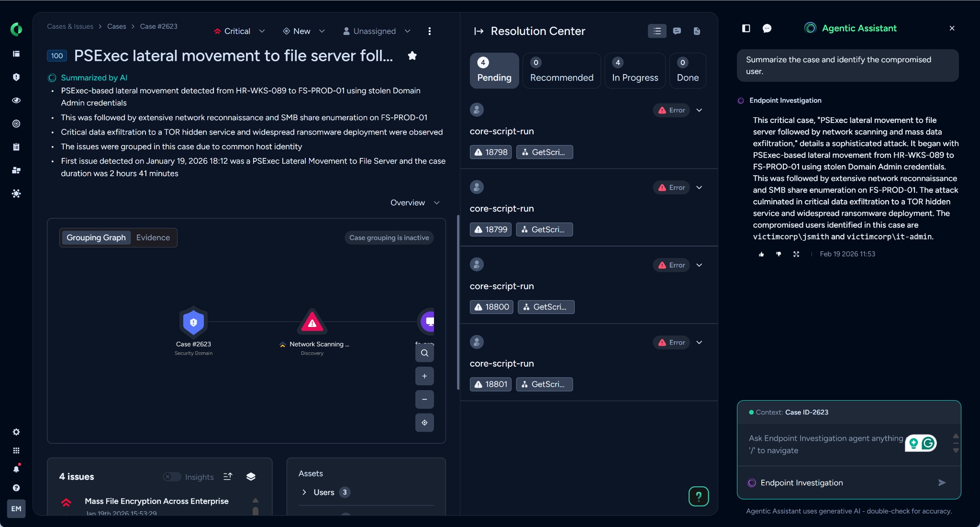
Task: Select the In Progress tab
Action: (635, 71)
